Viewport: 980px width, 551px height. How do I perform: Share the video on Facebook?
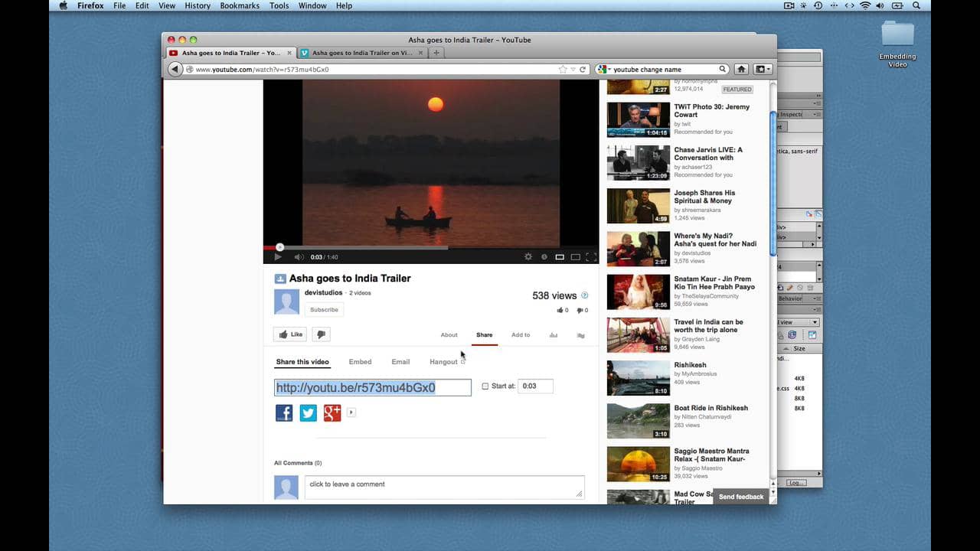click(284, 413)
